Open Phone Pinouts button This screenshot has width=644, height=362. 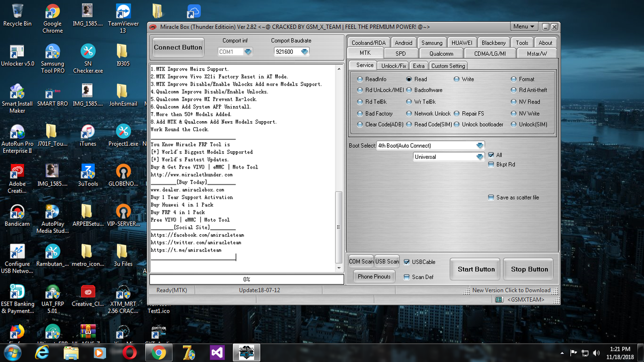pos(374,277)
